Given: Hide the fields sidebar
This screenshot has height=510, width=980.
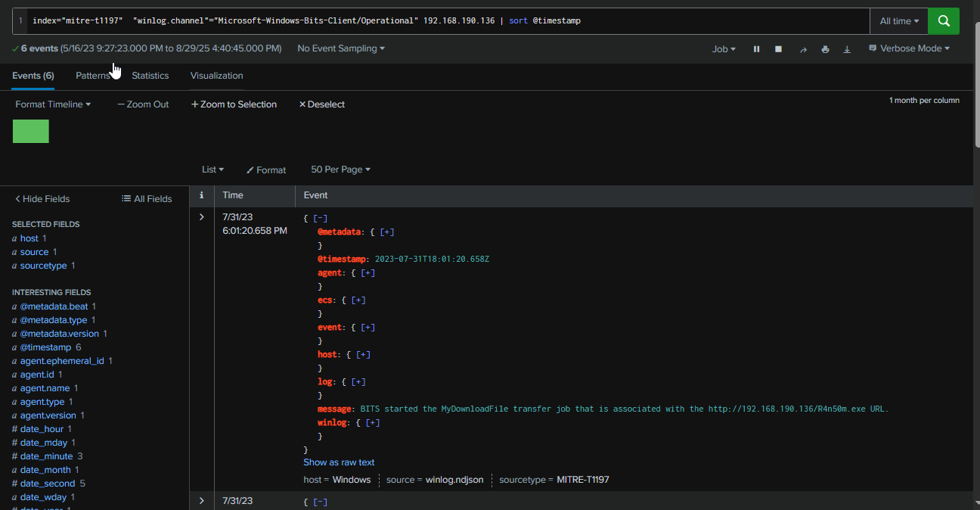Looking at the screenshot, I should pos(42,199).
